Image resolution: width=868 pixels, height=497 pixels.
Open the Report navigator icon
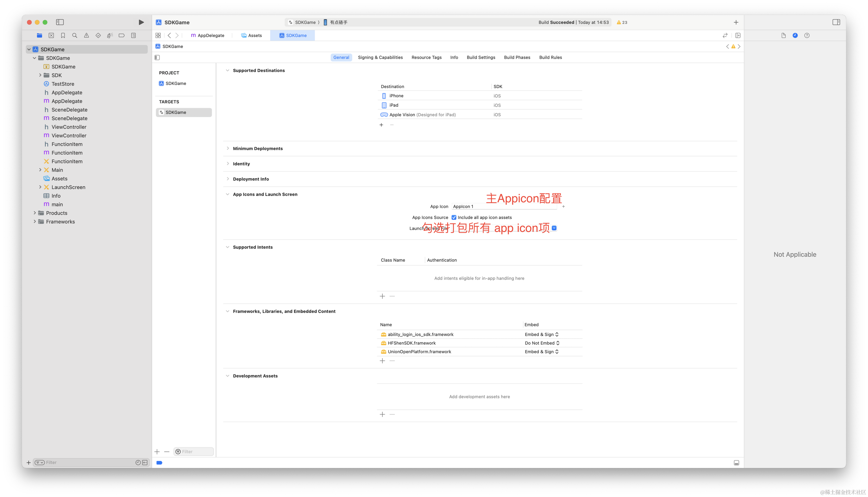point(133,36)
